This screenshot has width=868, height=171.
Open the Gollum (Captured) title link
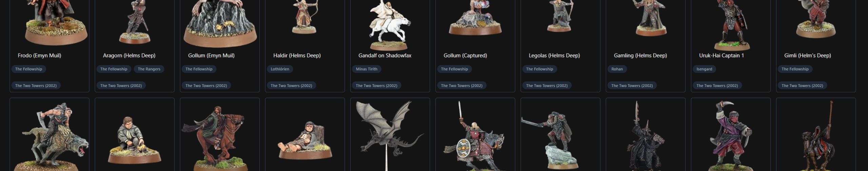coord(465,56)
